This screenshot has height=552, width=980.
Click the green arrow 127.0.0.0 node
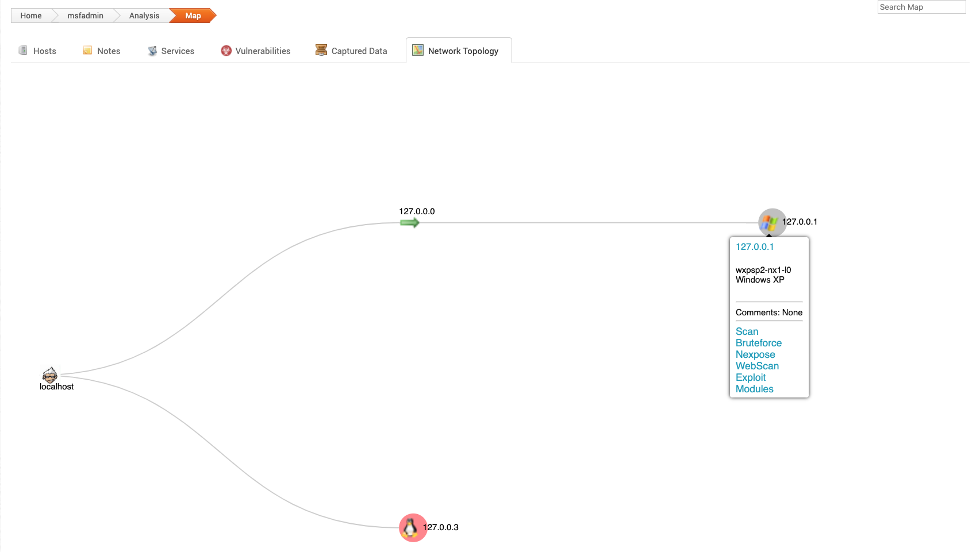point(409,223)
